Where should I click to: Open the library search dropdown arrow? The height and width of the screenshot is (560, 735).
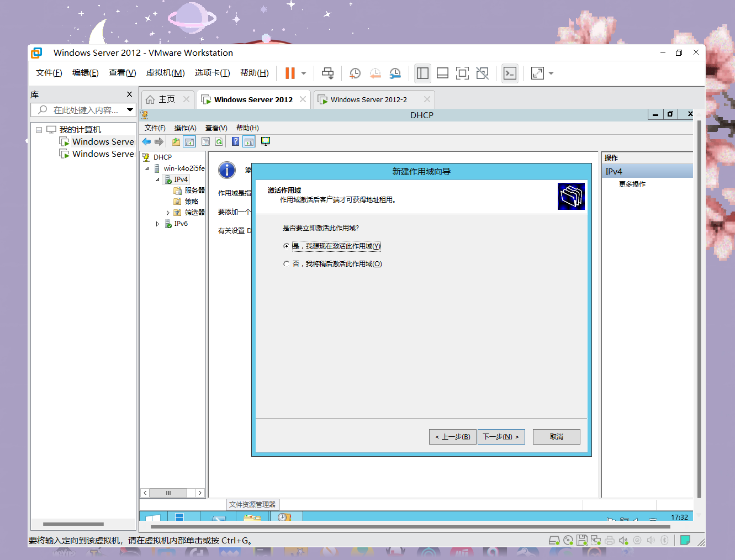click(130, 110)
